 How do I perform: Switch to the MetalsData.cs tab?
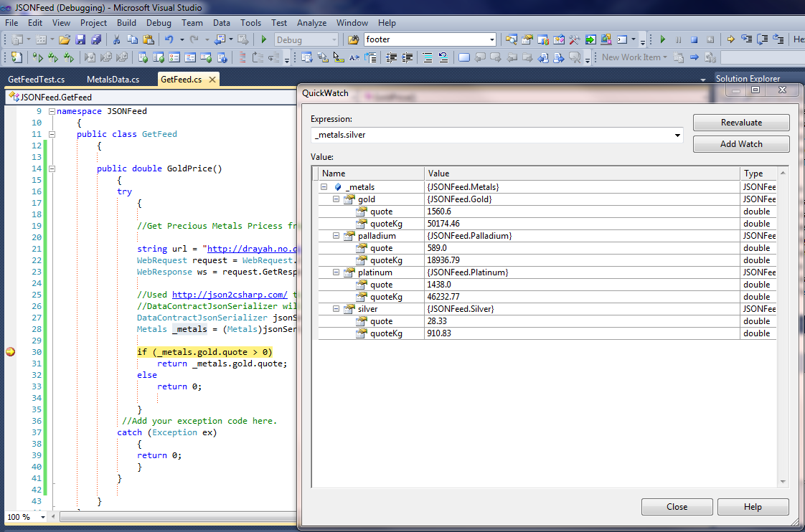(113, 80)
